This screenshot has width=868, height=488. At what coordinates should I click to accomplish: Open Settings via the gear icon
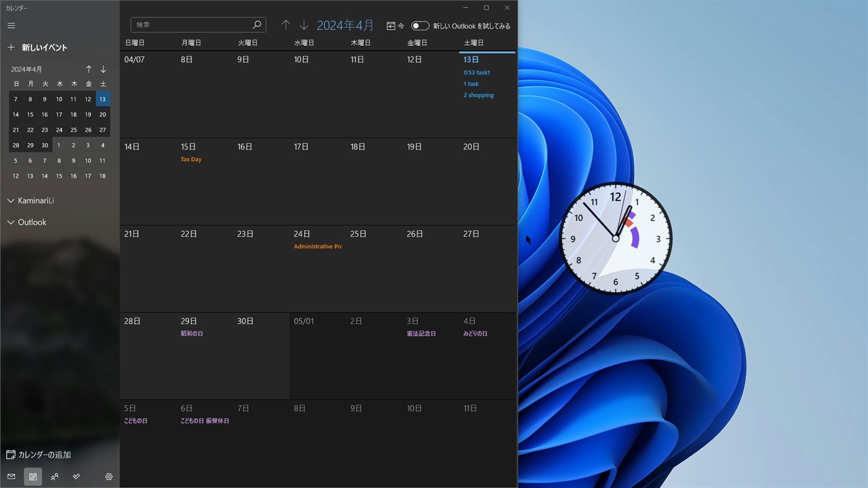point(109,476)
